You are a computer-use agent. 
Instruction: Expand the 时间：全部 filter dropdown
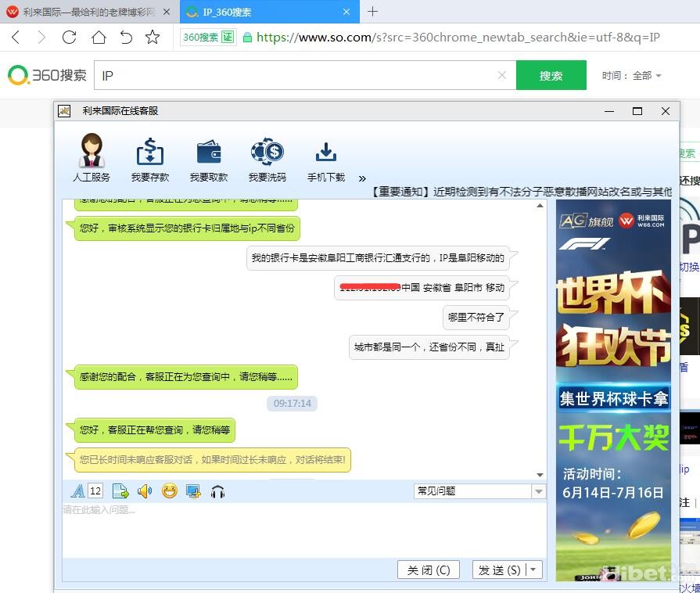tap(632, 76)
